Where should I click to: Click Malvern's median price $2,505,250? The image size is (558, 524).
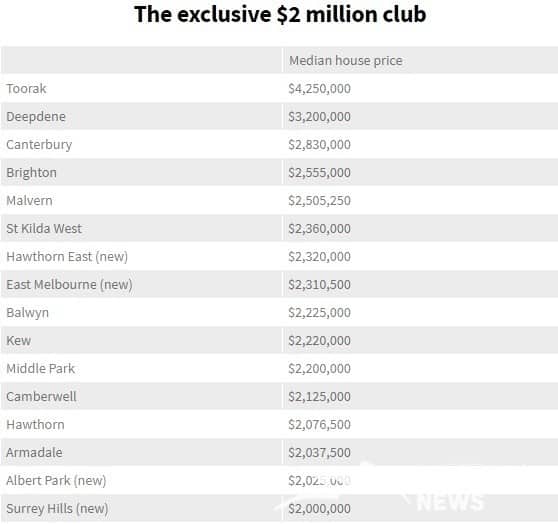tap(320, 200)
